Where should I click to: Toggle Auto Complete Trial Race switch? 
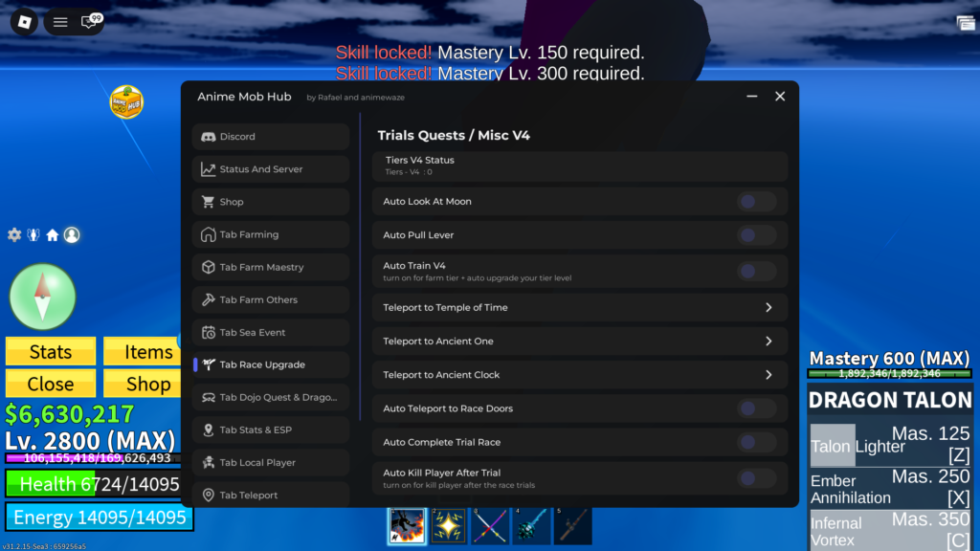[756, 442]
